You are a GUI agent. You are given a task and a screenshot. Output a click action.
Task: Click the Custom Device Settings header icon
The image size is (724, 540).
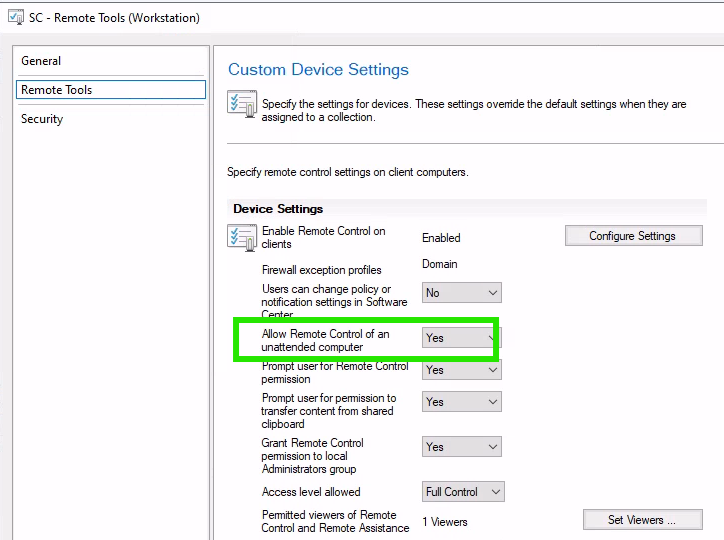coord(242,104)
